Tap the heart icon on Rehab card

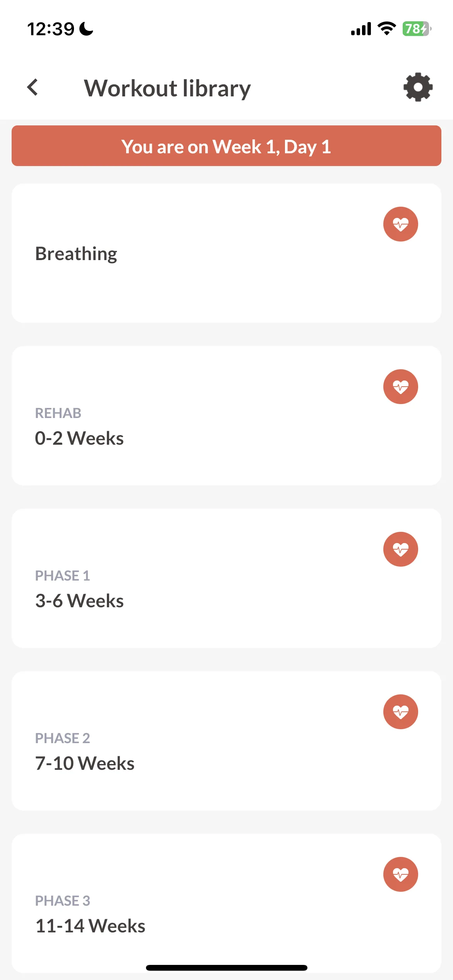point(400,387)
